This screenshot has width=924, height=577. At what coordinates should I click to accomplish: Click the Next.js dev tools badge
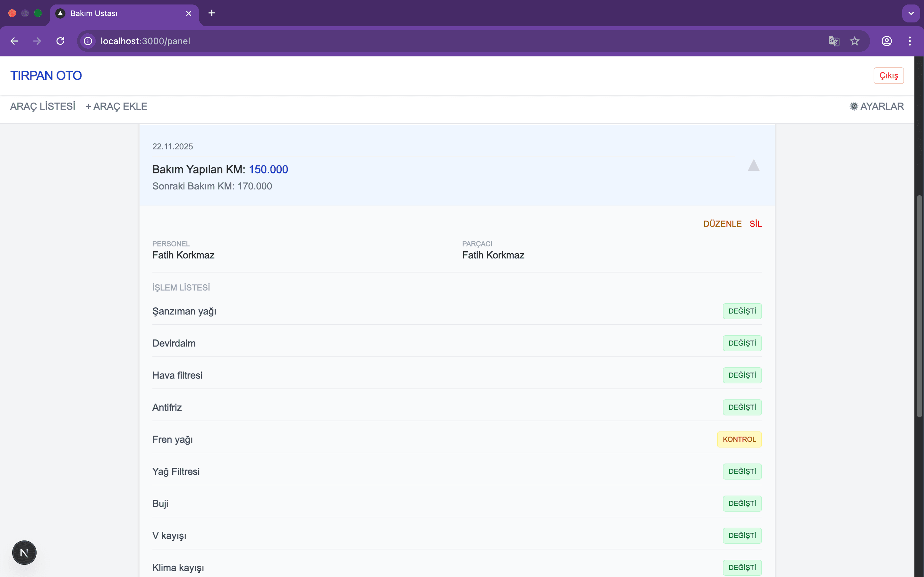(24, 552)
